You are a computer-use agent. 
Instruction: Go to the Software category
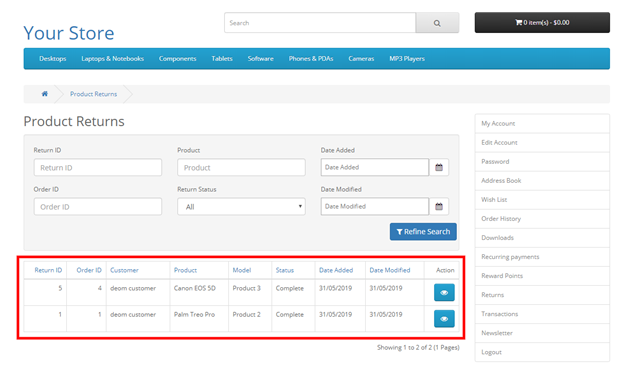[x=260, y=58]
